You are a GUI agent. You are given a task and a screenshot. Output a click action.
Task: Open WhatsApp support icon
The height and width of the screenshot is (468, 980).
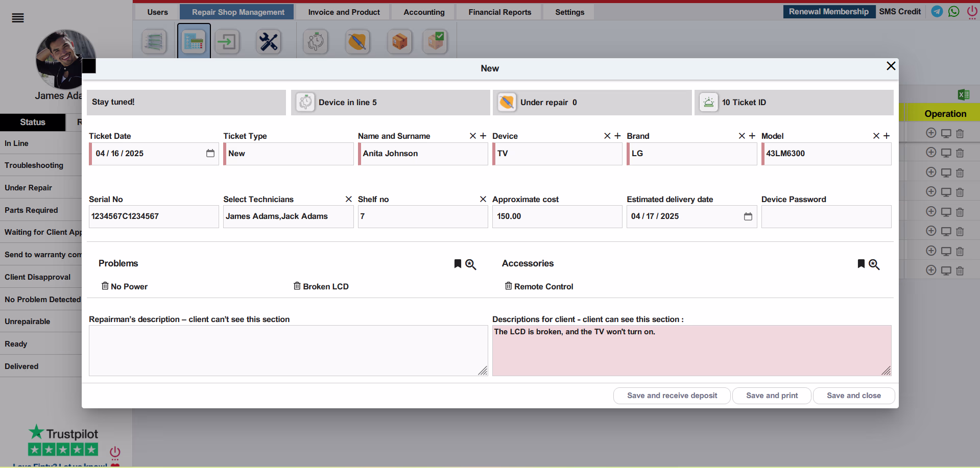[x=953, y=11]
